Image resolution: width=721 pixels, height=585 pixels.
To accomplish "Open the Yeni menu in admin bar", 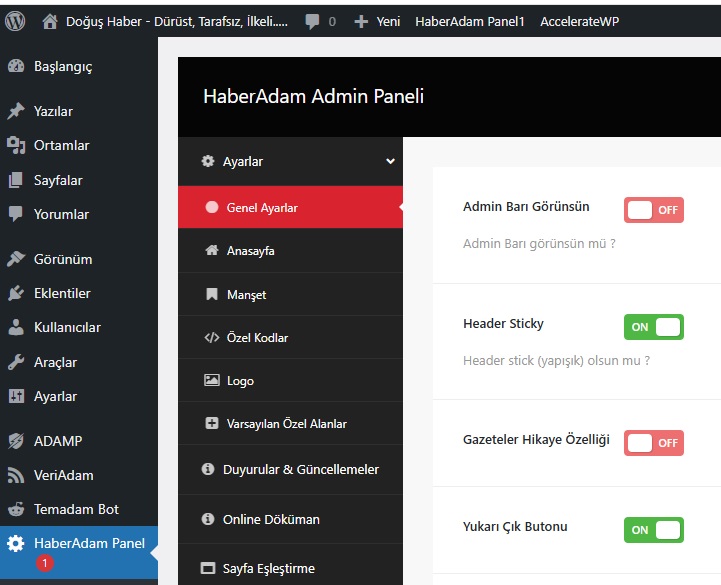I will click(377, 22).
